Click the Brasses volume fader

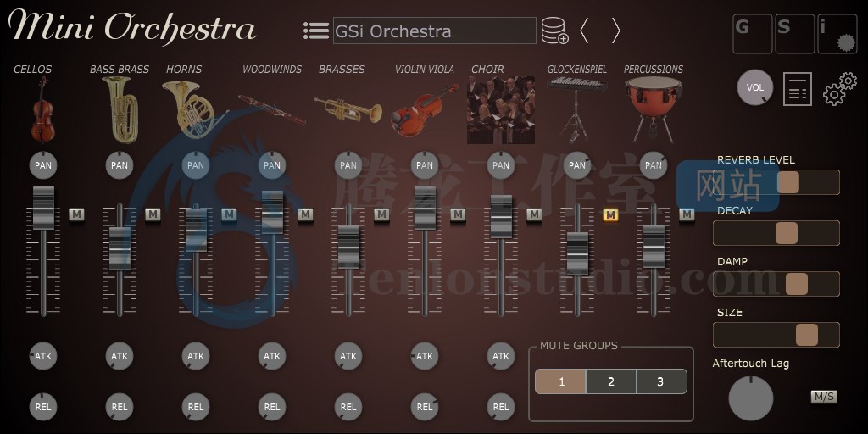[348, 248]
